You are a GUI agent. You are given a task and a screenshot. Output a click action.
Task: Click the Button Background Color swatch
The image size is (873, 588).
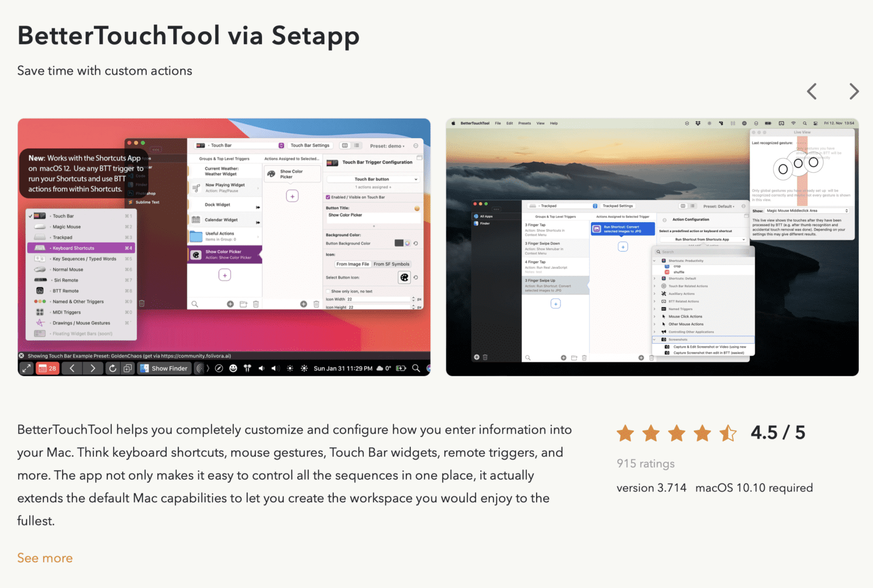tap(400, 243)
